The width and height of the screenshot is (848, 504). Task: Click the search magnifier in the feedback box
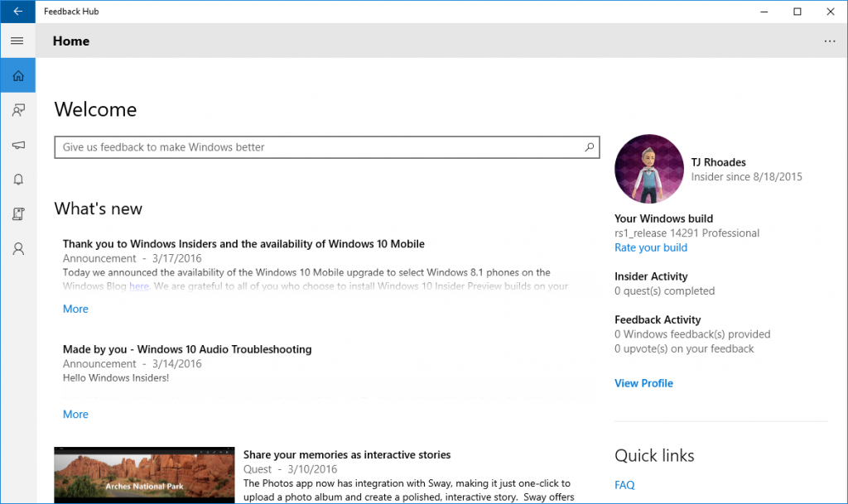589,146
